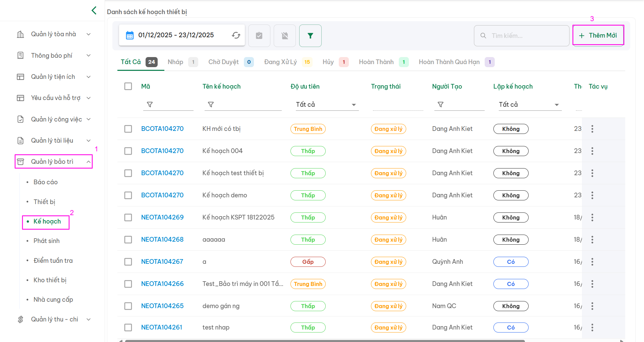The width and height of the screenshot is (644, 342).
Task: Click the Thêm Mới button
Action: [x=598, y=36]
